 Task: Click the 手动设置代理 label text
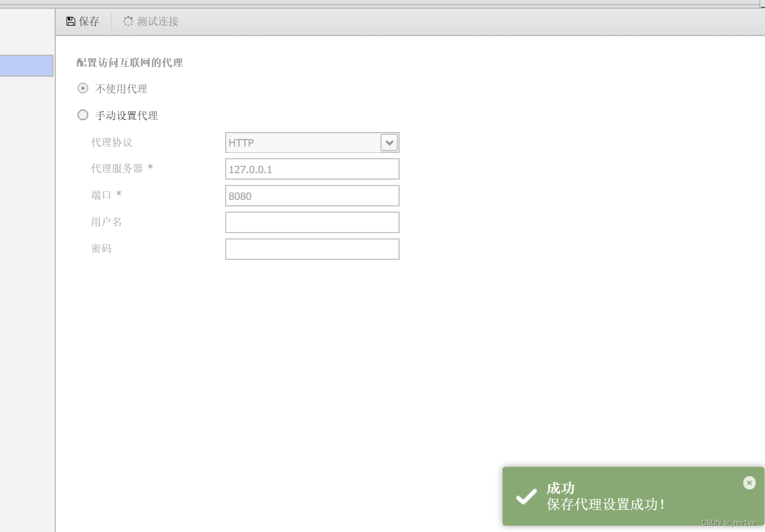tap(126, 116)
